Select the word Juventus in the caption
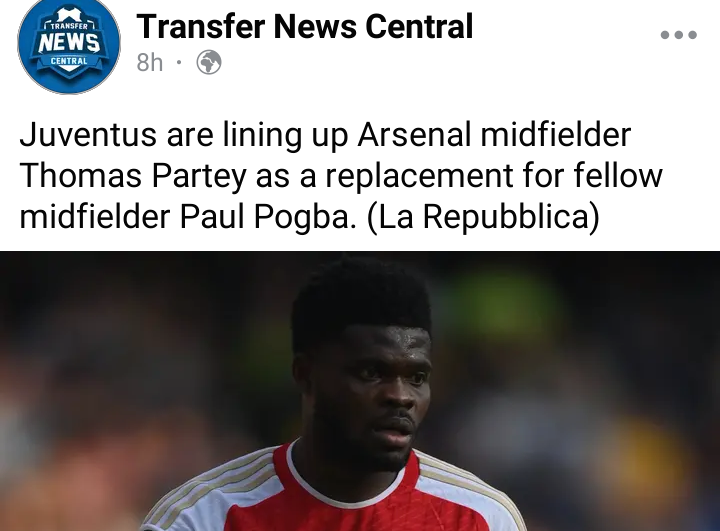 pos(88,135)
